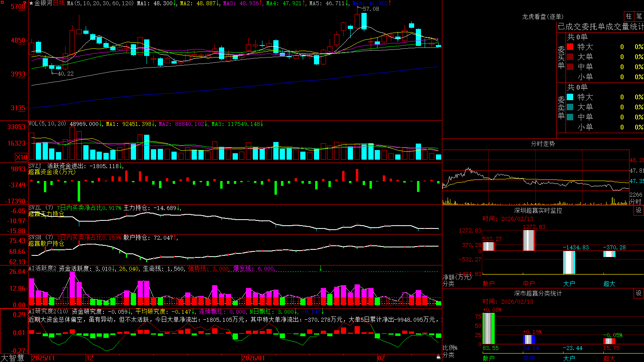Click the 活跃资金进出: -1805.118 value
Screen dimensions: 644x362
[83, 166]
